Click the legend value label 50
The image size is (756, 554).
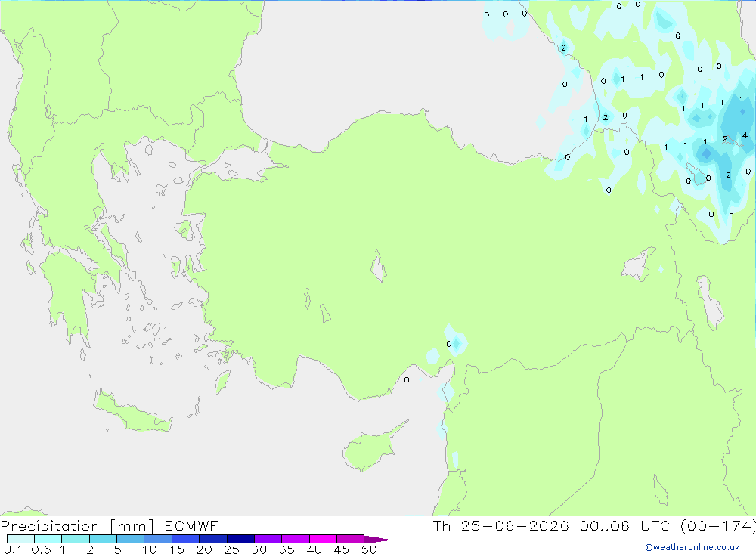click(369, 549)
